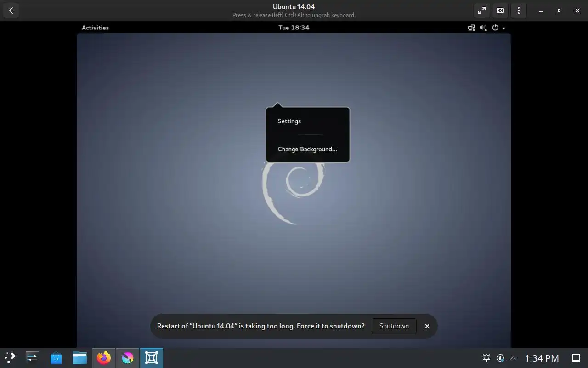
Task: Choose Change Background… in the context menu
Action: [x=308, y=149]
